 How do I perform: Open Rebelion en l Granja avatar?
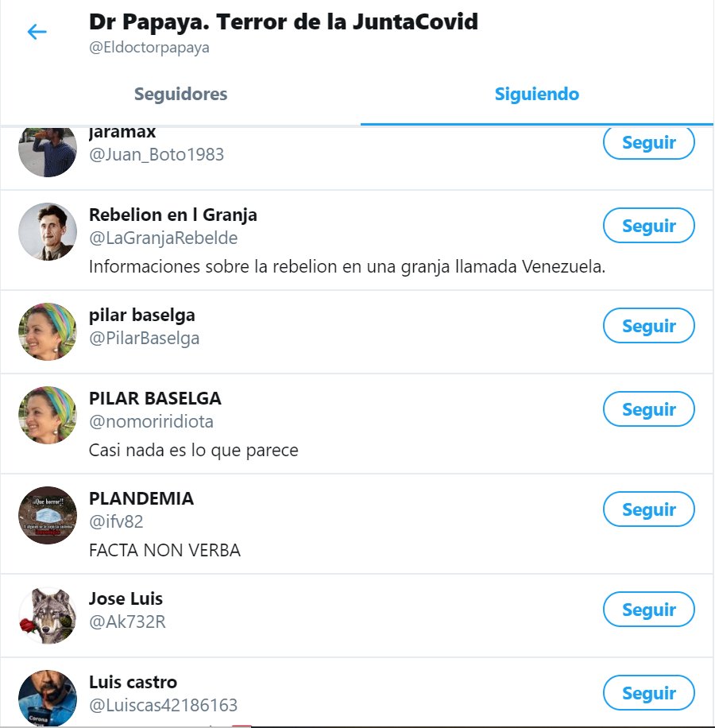click(x=48, y=231)
